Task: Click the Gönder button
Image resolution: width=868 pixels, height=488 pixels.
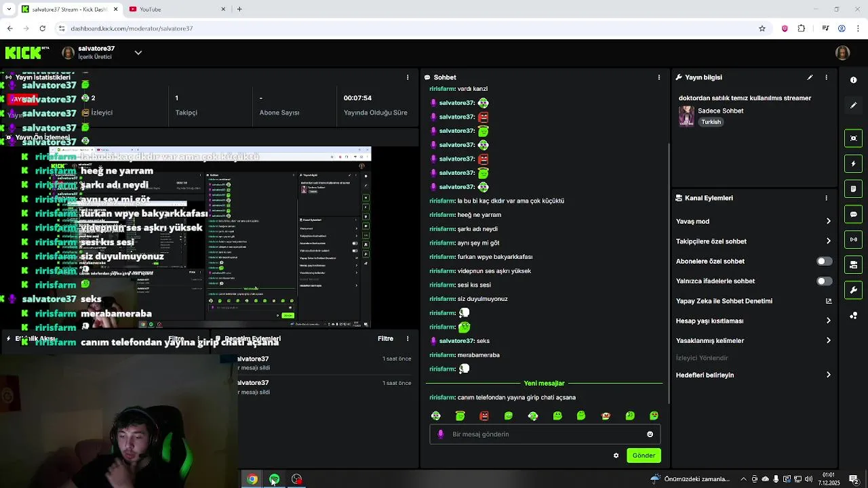Action: (x=644, y=455)
